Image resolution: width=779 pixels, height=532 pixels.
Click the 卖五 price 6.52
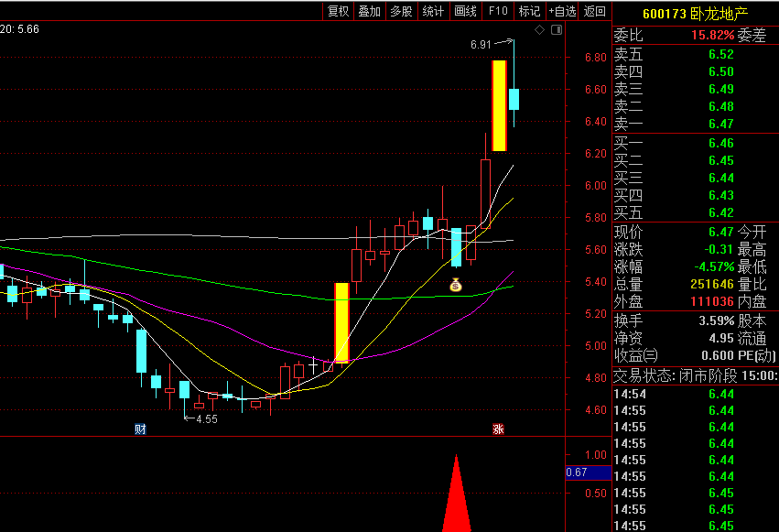point(721,54)
